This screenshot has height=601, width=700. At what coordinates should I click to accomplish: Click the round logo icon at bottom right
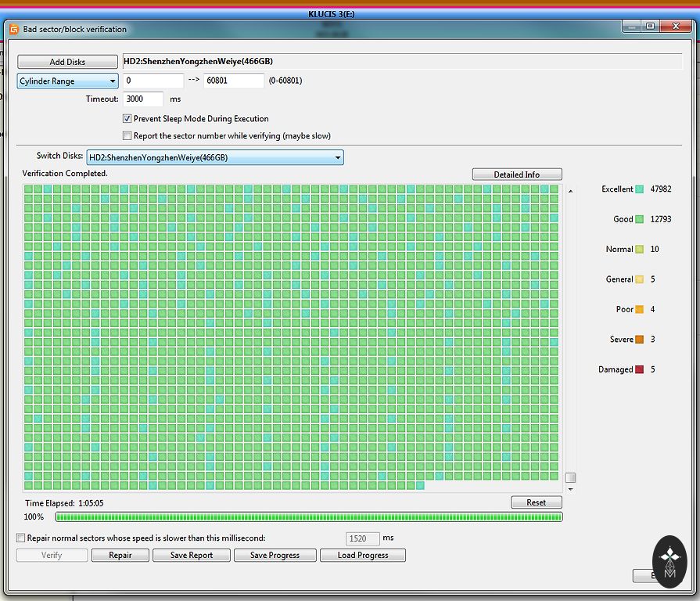click(669, 561)
